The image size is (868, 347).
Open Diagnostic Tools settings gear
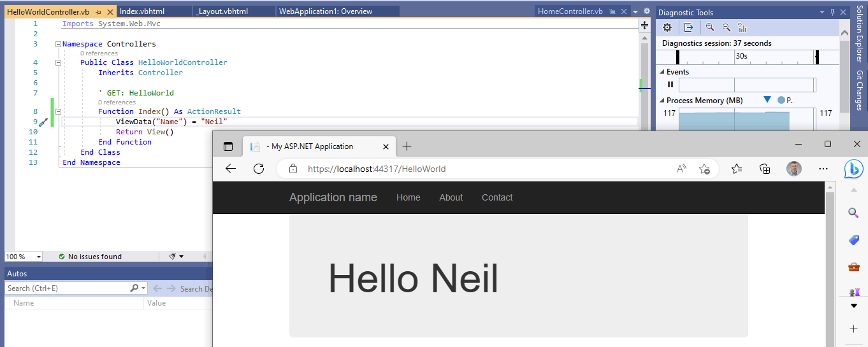(x=667, y=27)
